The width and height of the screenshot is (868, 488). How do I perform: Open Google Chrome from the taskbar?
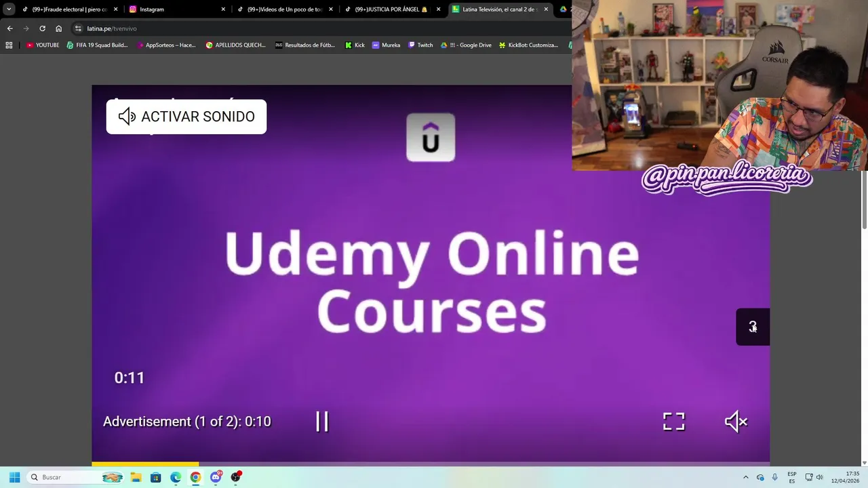[x=195, y=477]
